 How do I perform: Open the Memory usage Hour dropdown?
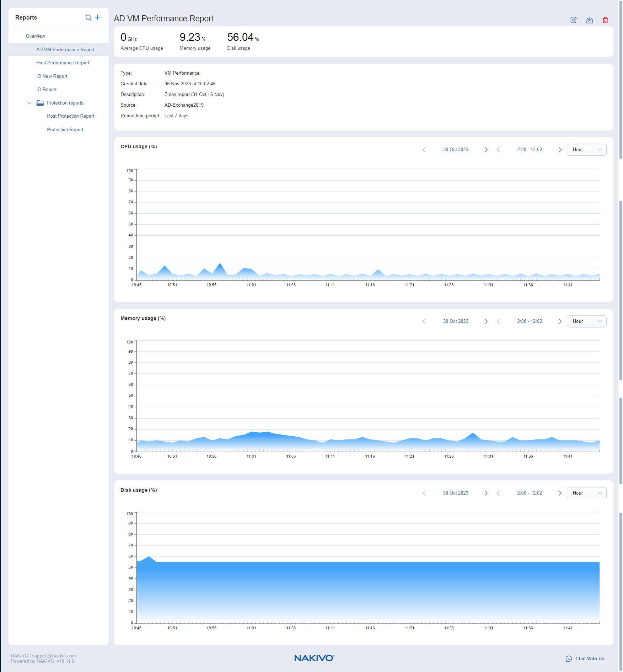tap(586, 321)
